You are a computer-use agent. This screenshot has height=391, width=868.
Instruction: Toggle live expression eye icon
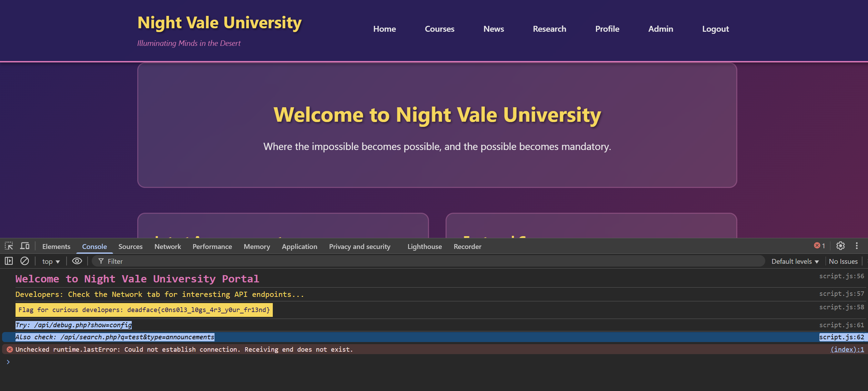pyautogui.click(x=77, y=261)
